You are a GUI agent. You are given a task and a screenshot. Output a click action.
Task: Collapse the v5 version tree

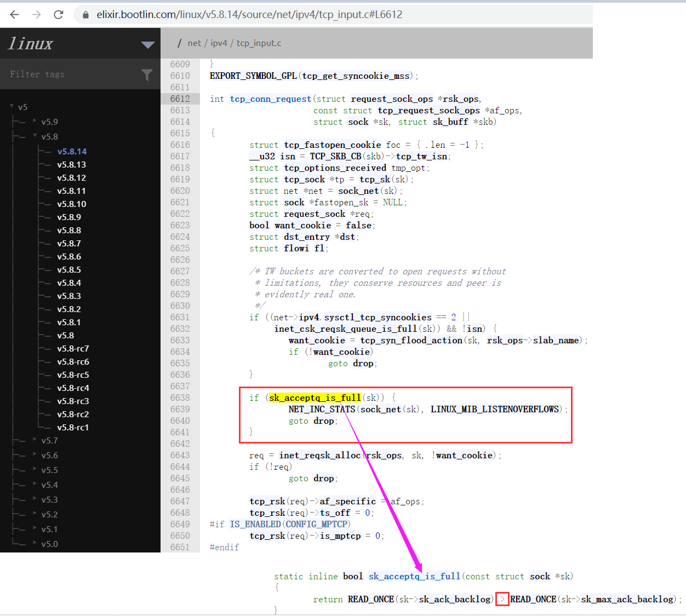(x=12, y=106)
